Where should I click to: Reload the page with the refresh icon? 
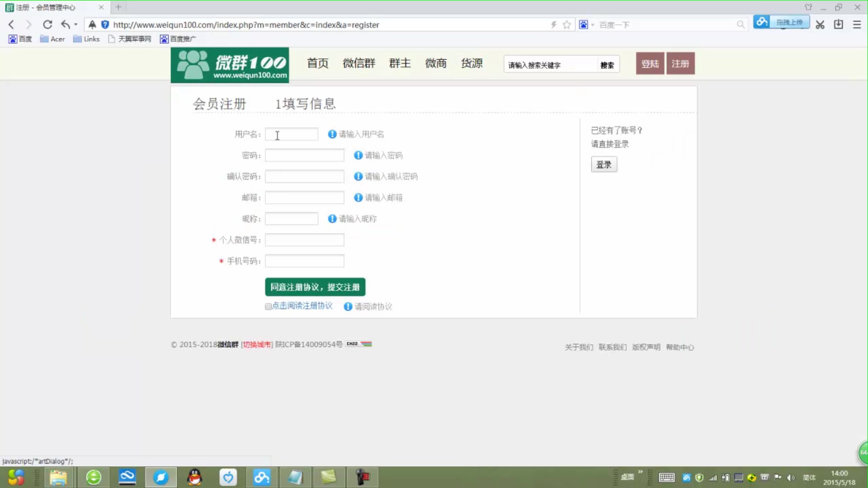tap(47, 25)
